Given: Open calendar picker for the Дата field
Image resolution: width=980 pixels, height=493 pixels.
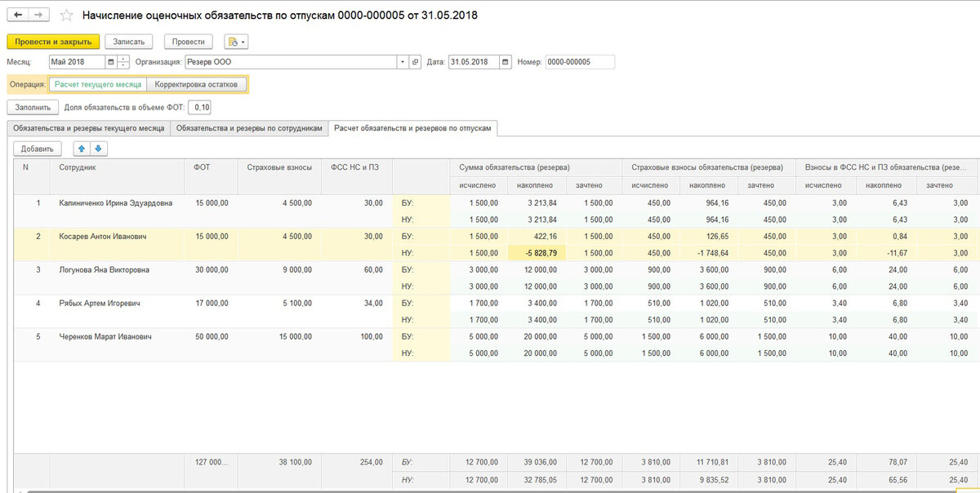Looking at the screenshot, I should tap(506, 62).
